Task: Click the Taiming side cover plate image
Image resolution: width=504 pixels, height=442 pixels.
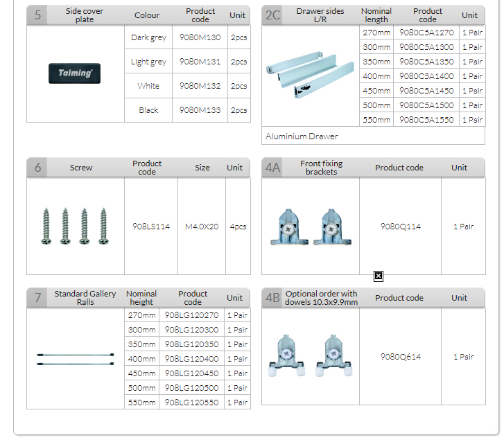Action: click(x=75, y=73)
